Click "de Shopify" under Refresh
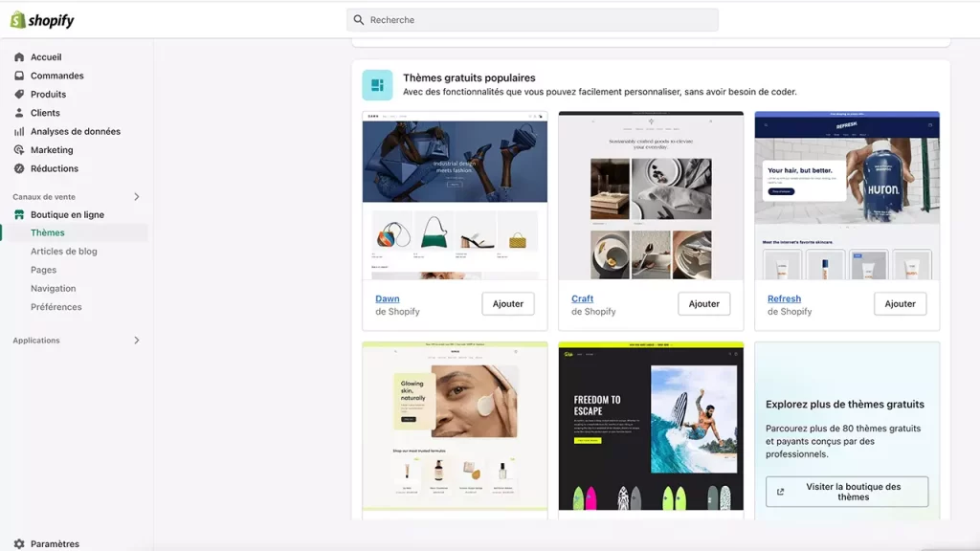 tap(790, 312)
